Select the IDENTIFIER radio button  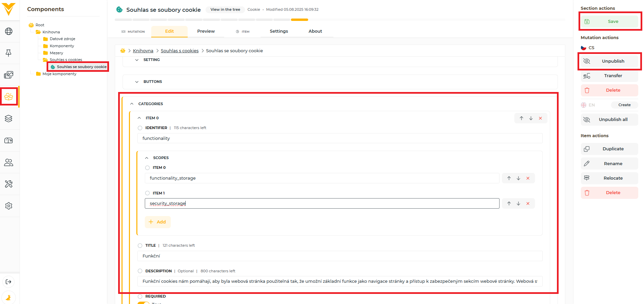pos(140,128)
